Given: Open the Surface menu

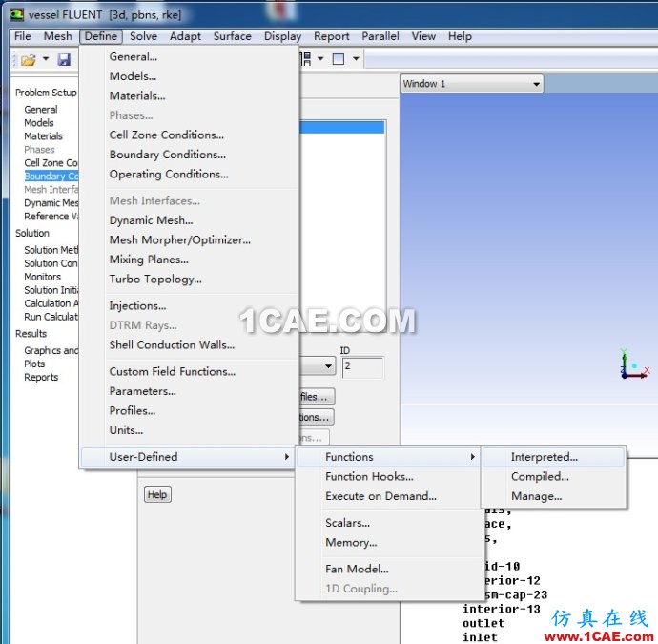Looking at the screenshot, I should (232, 36).
